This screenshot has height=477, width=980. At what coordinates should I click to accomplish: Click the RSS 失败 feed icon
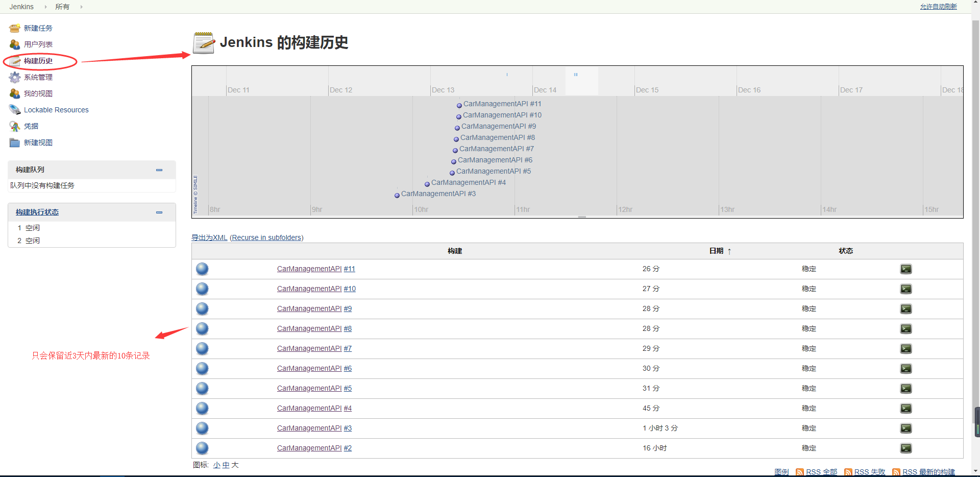848,472
